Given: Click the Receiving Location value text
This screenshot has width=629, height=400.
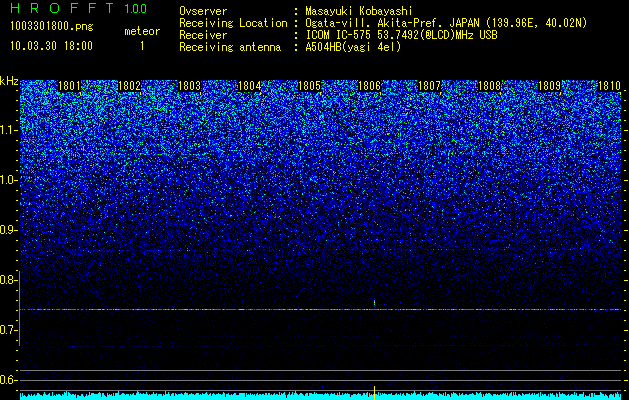Looking at the screenshot, I should (446, 23).
